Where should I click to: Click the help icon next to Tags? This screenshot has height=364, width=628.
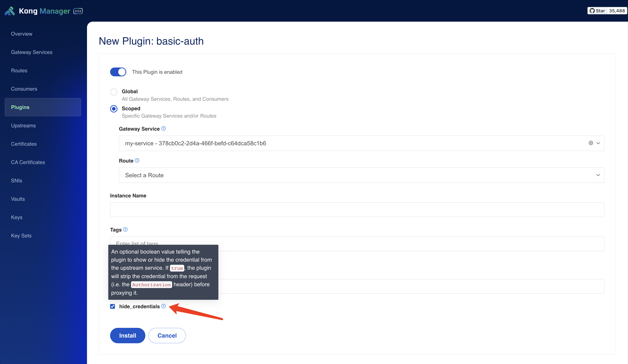(x=125, y=229)
